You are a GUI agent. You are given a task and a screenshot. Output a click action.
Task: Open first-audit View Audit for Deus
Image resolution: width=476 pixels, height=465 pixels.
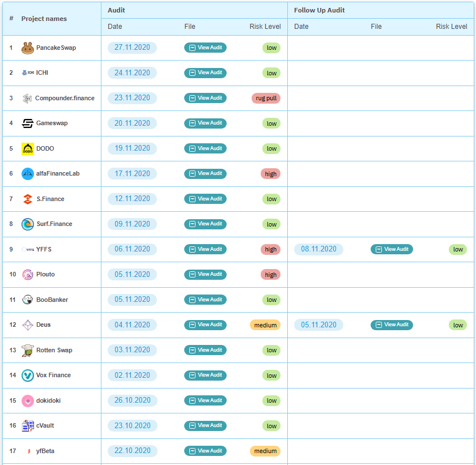tap(205, 325)
